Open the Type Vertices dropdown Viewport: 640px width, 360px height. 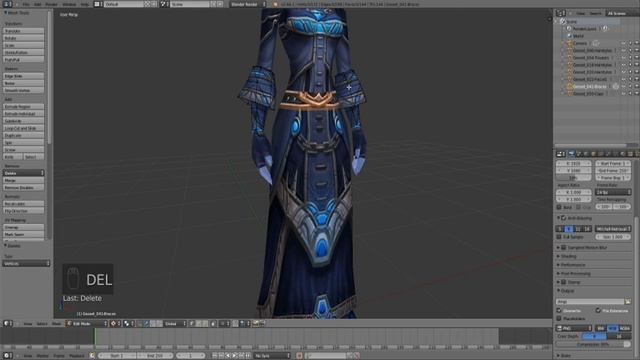(x=27, y=264)
